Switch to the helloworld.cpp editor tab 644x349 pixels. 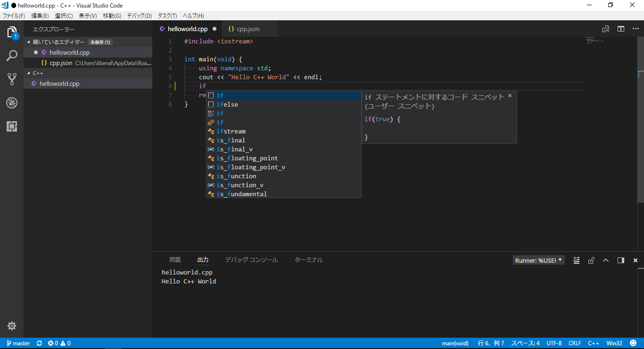click(x=188, y=29)
